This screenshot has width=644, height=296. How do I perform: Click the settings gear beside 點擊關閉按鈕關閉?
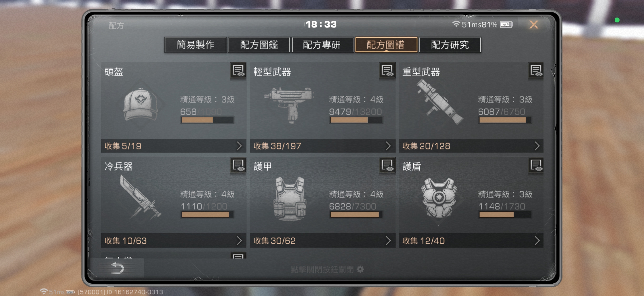[x=360, y=269]
